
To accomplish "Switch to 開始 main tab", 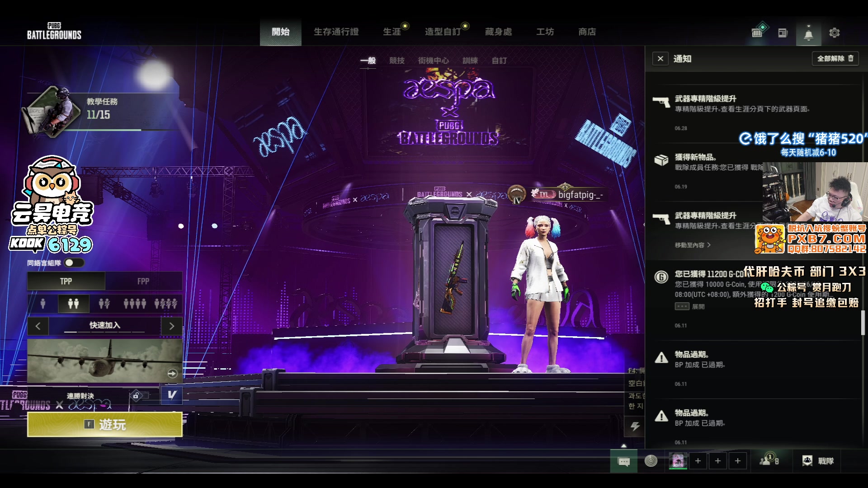I will 280,32.
